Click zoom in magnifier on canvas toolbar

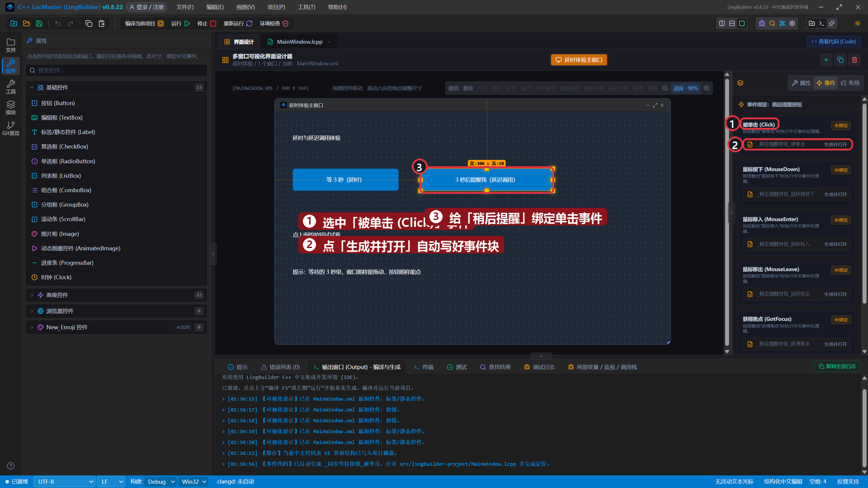(x=707, y=88)
